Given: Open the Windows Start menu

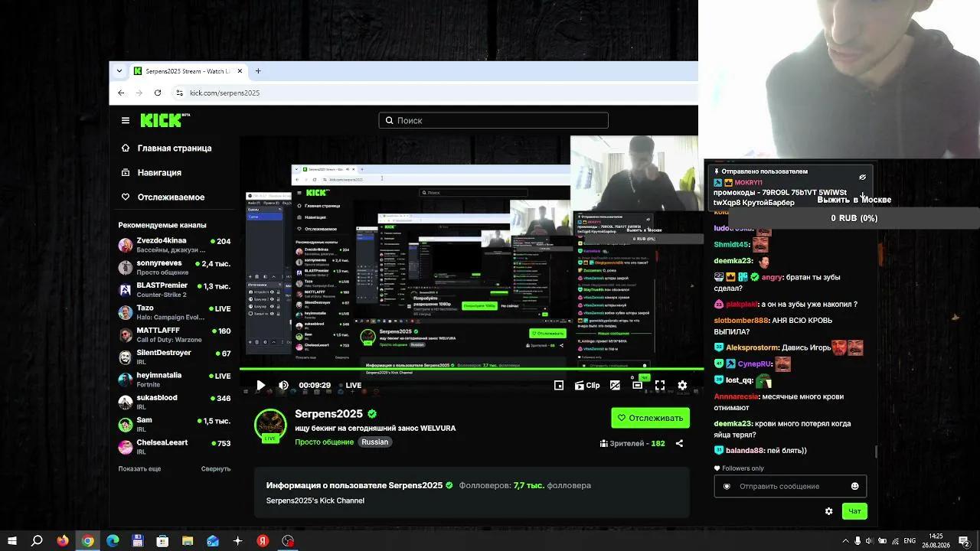Looking at the screenshot, I should 12,541.
